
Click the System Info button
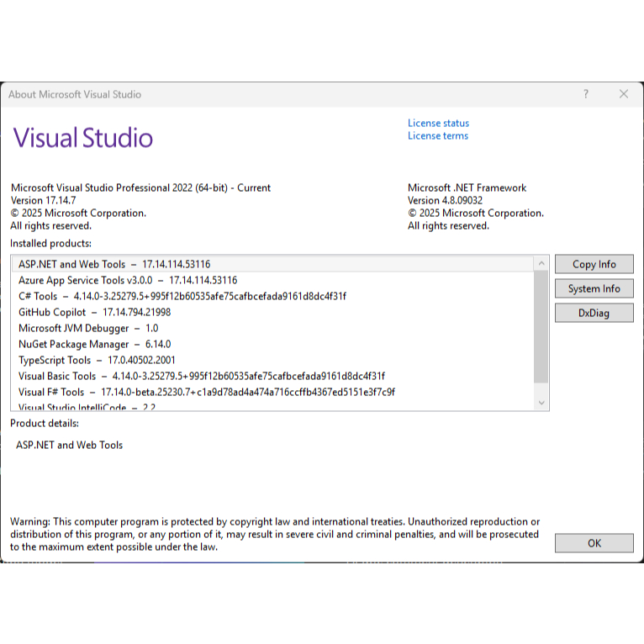[594, 288]
